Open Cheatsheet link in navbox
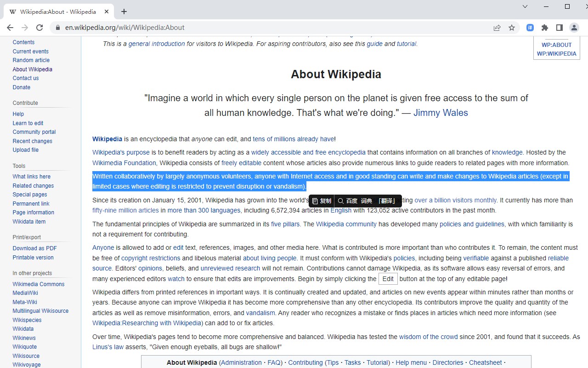This screenshot has width=588, height=368. click(x=486, y=362)
